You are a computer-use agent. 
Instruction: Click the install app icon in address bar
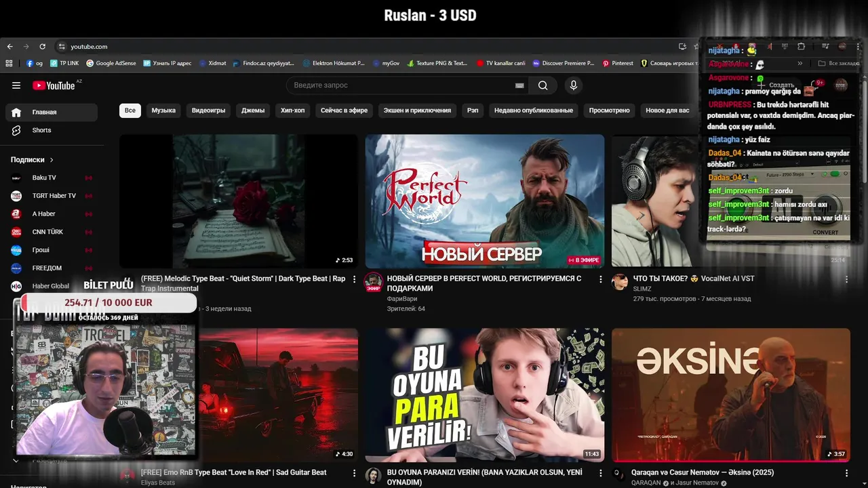pyautogui.click(x=682, y=47)
